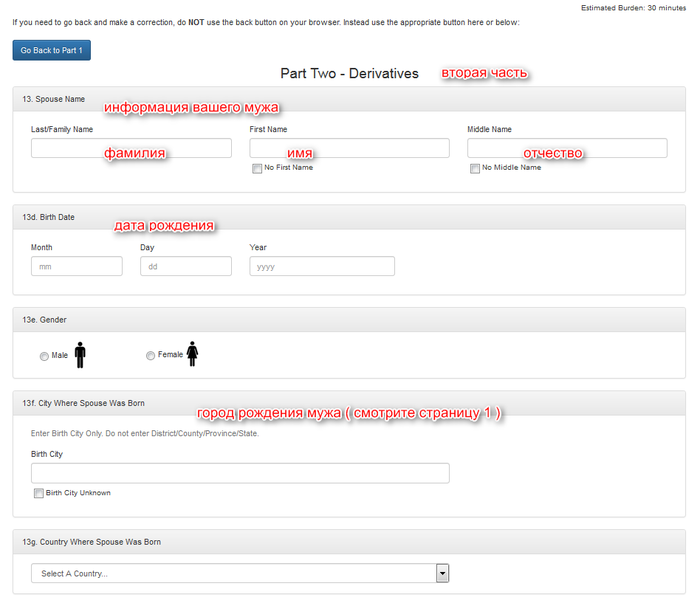Click the female figure icon
This screenshot has height=603, width=700.
(x=192, y=354)
